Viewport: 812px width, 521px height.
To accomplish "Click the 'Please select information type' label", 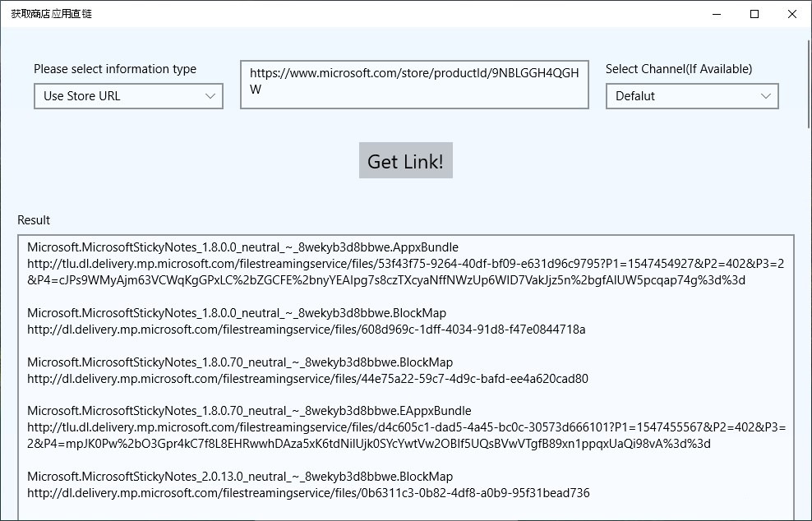I will tap(115, 69).
